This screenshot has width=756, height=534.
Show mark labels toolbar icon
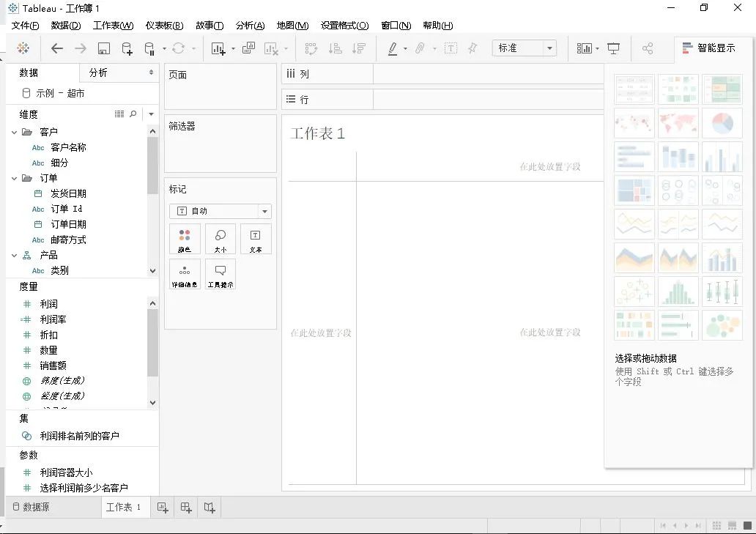coord(451,48)
